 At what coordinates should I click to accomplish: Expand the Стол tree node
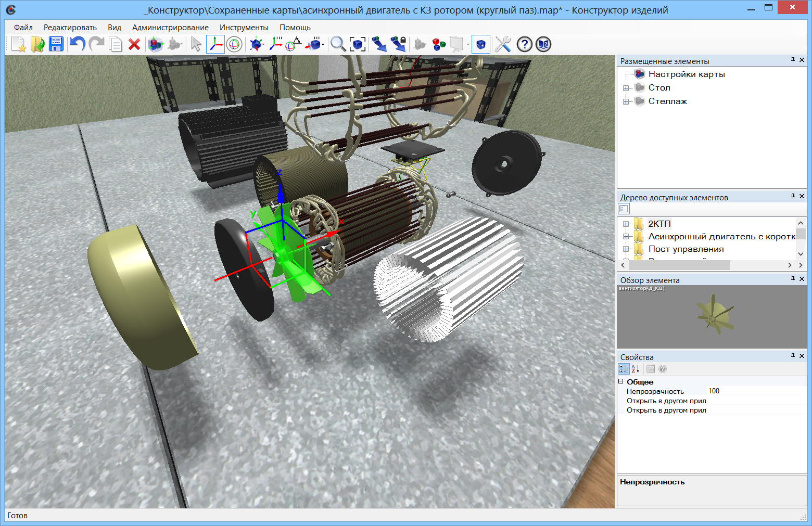click(x=626, y=88)
